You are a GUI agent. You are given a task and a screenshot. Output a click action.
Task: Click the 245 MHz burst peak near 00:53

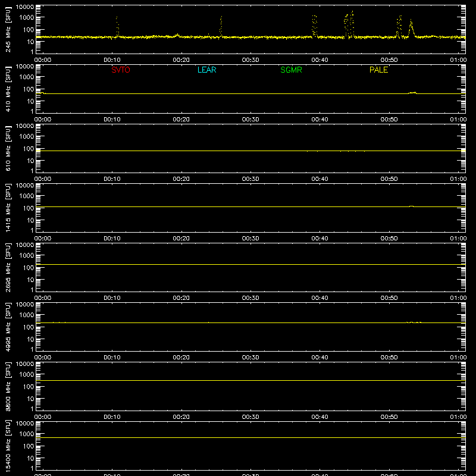pyautogui.click(x=411, y=28)
